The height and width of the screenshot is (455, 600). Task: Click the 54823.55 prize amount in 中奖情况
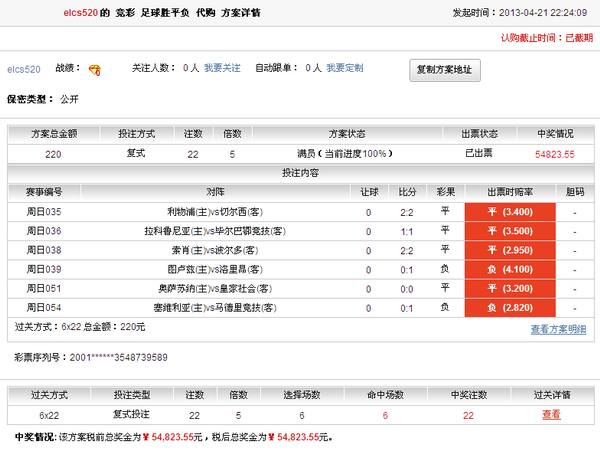click(x=555, y=154)
